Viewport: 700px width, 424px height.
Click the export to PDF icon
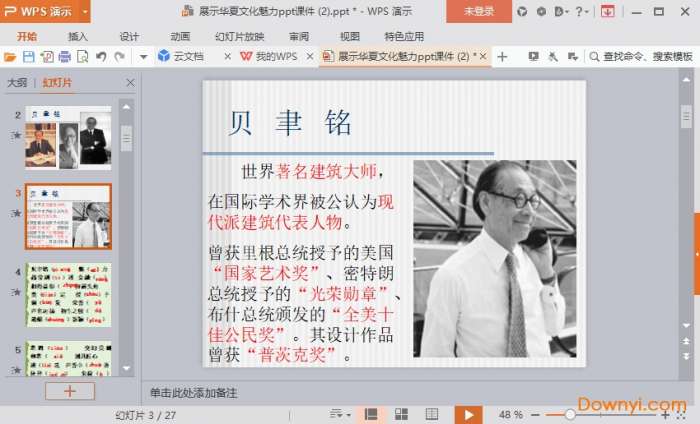point(47,57)
